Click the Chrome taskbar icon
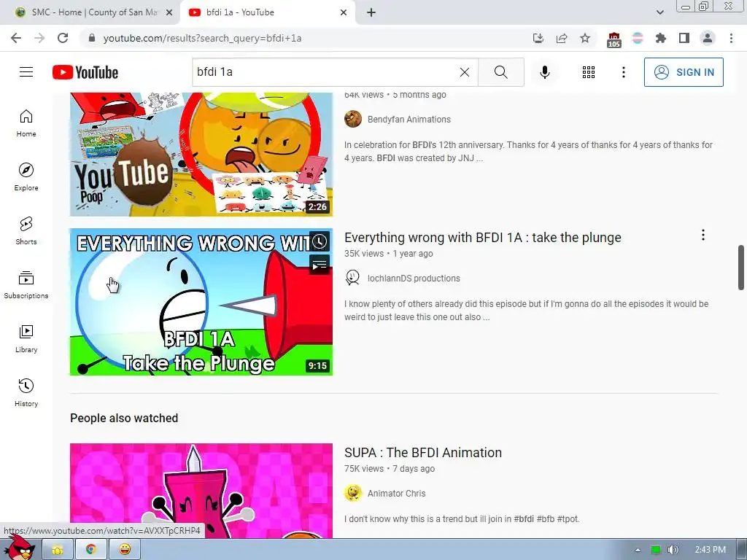 pyautogui.click(x=91, y=550)
